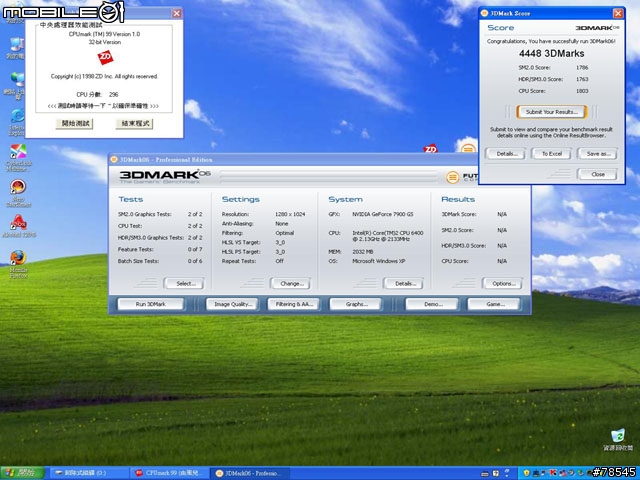Viewport: 640px width, 480px height.
Task: Click Feature Tests count '0 of 7'
Action: (x=195, y=249)
